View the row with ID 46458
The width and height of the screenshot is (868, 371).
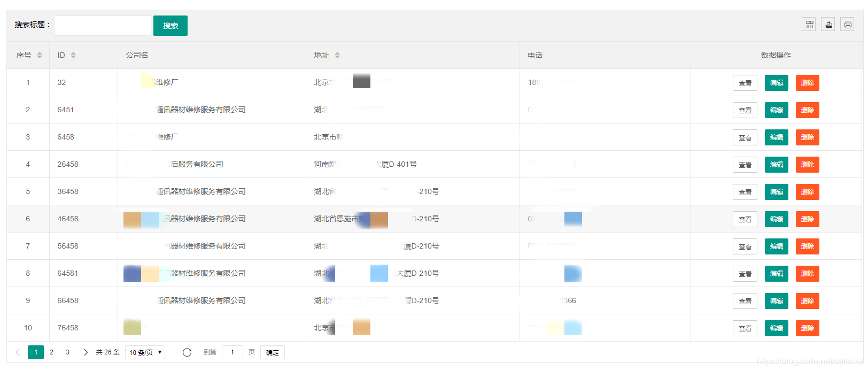[745, 219]
